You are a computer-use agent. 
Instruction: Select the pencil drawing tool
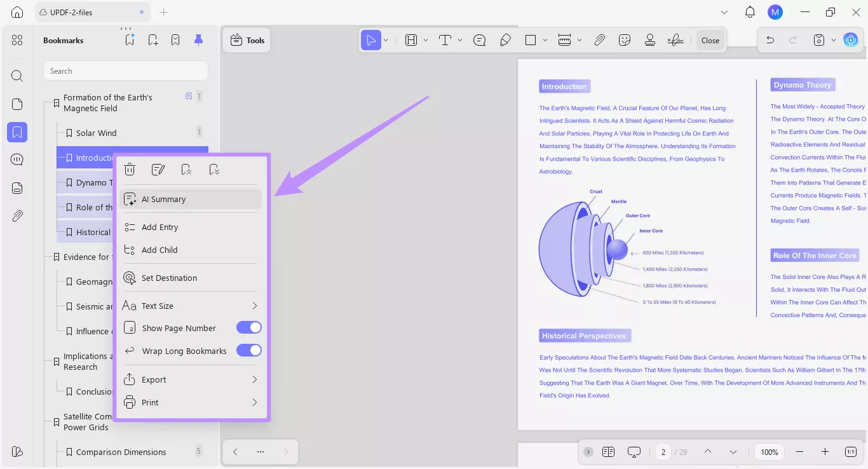point(505,40)
